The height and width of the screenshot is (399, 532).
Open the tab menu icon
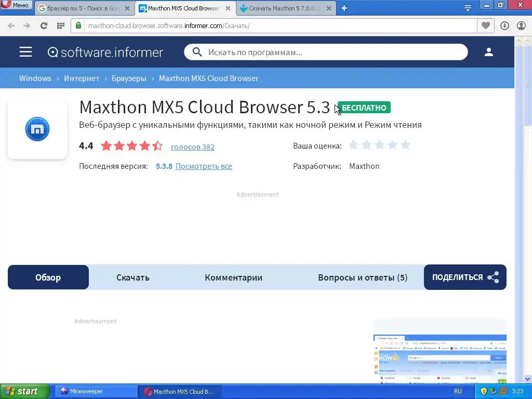tap(468, 8)
